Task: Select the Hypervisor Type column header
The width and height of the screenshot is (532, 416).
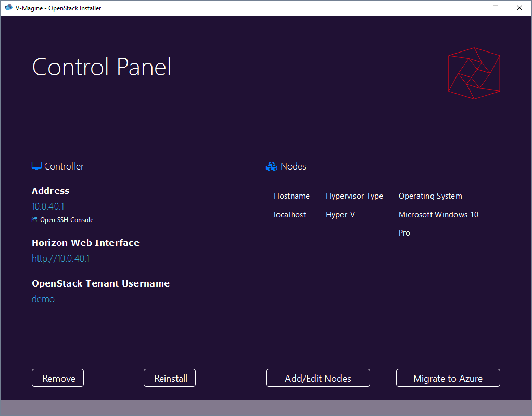Action: [354, 196]
